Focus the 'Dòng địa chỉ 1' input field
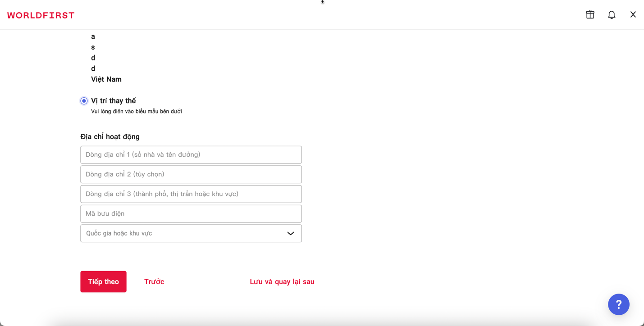 tap(191, 154)
